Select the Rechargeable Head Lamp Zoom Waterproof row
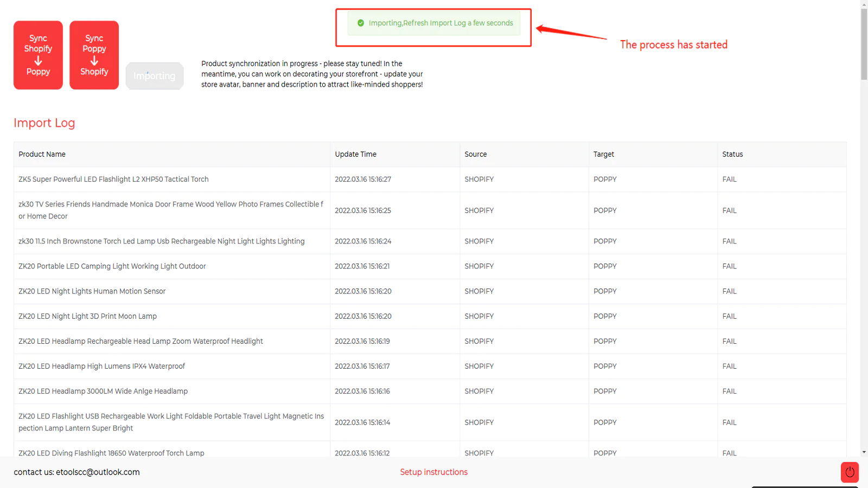The width and height of the screenshot is (868, 488). coord(430,341)
